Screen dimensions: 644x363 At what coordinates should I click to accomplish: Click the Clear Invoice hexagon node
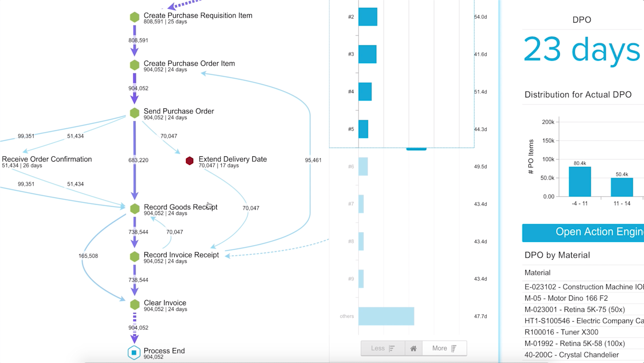134,304
